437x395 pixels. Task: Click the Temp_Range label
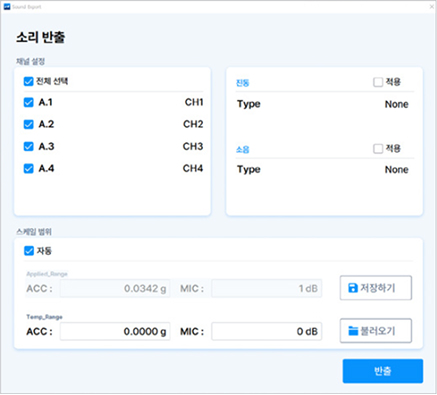pos(44,317)
